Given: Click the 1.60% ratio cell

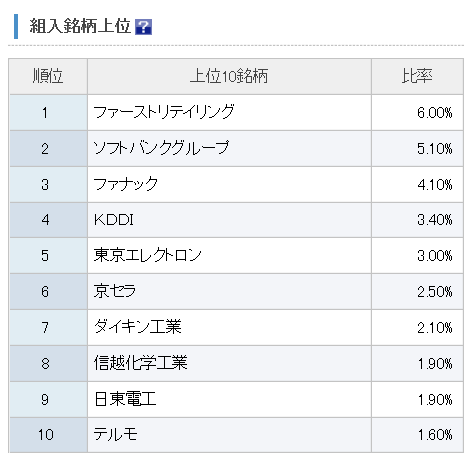Looking at the screenshot, I should [x=417, y=435].
